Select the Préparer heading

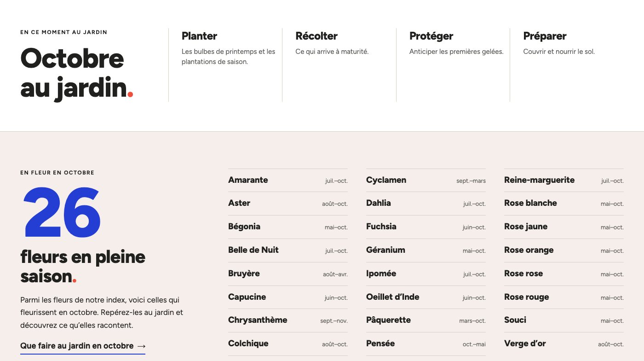545,36
